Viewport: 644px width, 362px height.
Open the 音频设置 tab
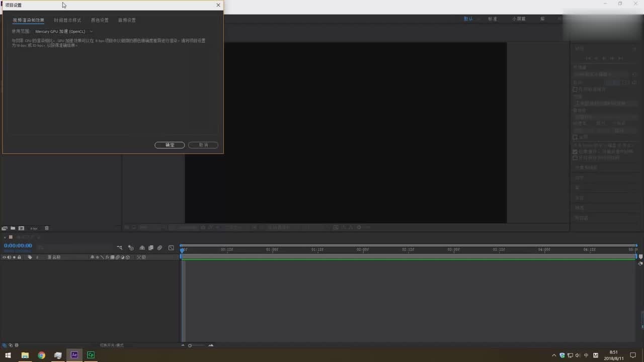click(x=127, y=20)
